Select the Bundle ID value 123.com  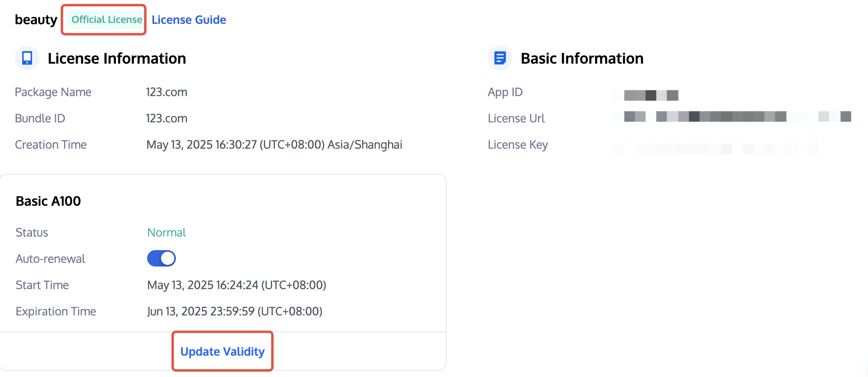click(166, 118)
